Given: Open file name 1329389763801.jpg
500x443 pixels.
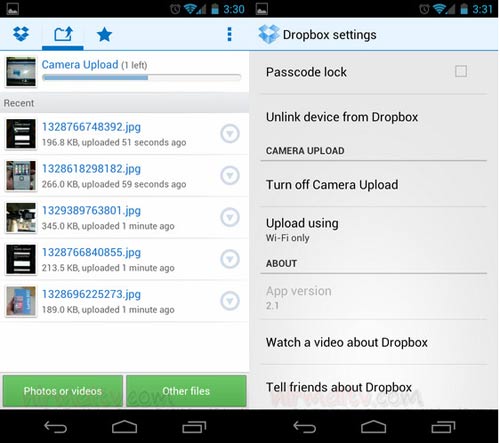Looking at the screenshot, I should pyautogui.click(x=91, y=210).
